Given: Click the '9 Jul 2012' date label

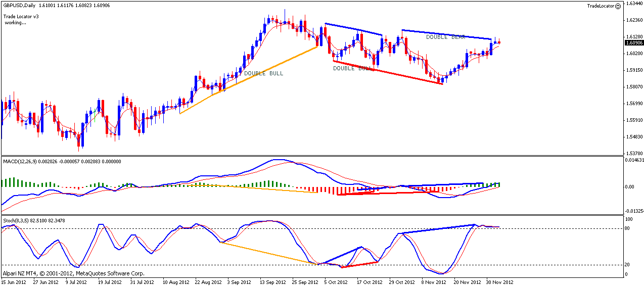Looking at the screenshot, I should (78, 282).
